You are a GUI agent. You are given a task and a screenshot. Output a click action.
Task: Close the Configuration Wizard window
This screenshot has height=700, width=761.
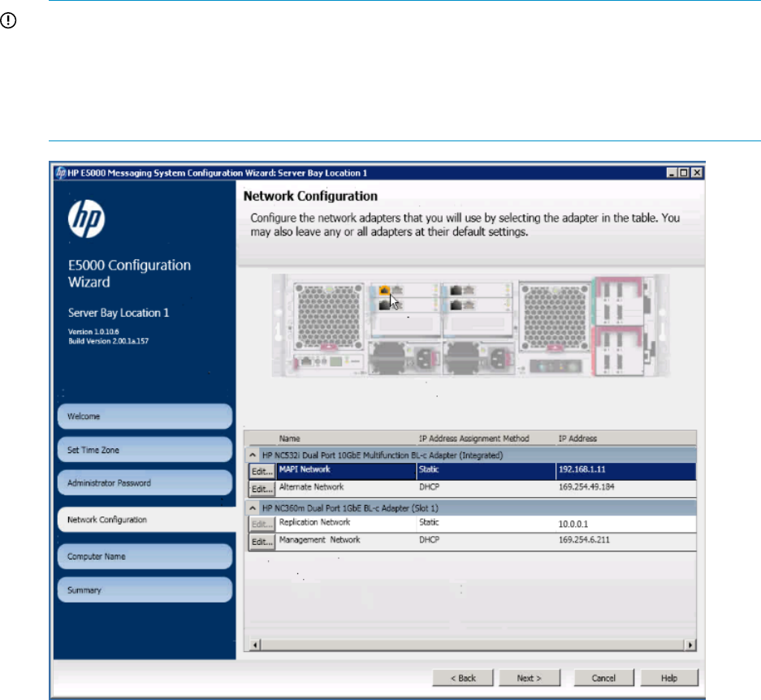click(x=697, y=173)
